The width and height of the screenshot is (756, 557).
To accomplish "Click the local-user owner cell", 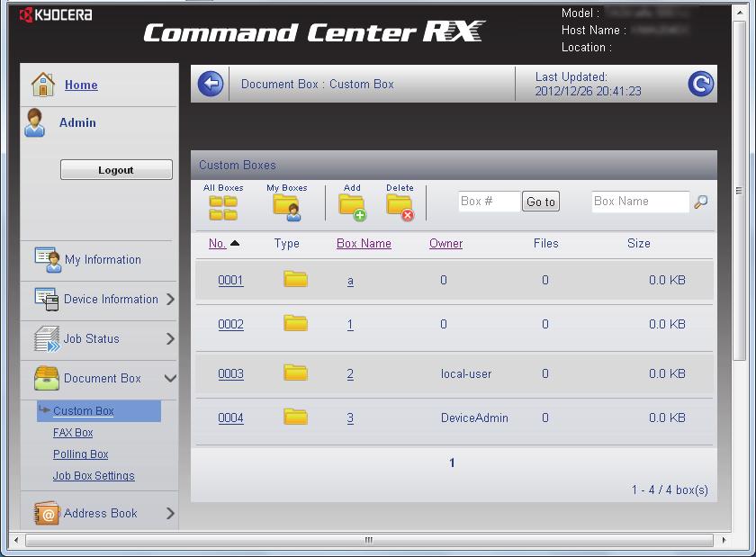I will (x=466, y=373).
